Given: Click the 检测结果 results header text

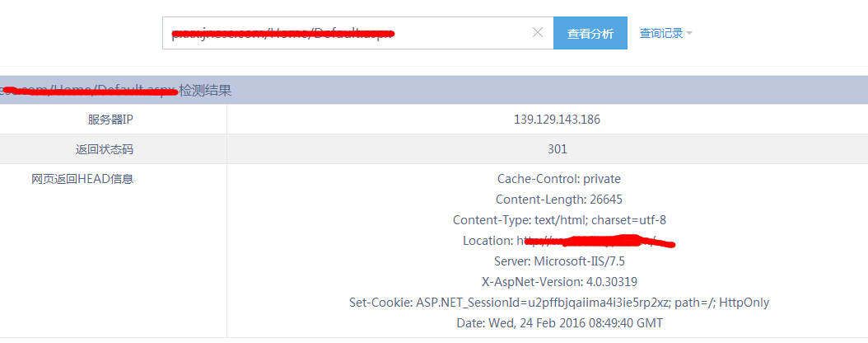Looking at the screenshot, I should click(x=205, y=90).
